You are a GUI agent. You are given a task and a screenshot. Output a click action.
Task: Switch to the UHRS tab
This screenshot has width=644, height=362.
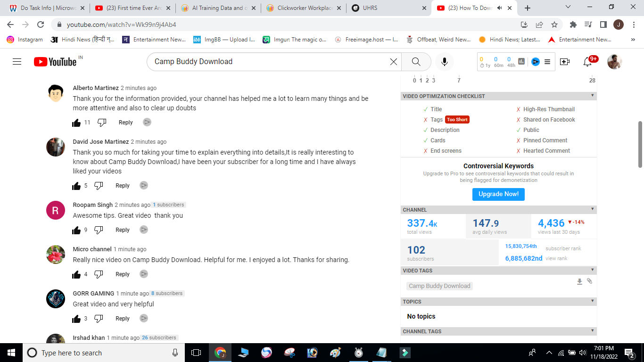[x=388, y=8]
